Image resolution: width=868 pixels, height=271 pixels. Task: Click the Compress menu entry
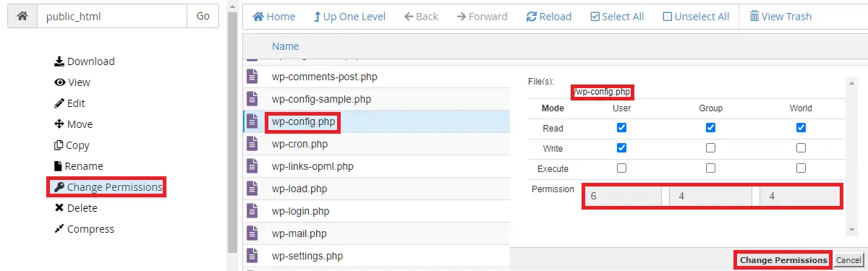coord(85,229)
